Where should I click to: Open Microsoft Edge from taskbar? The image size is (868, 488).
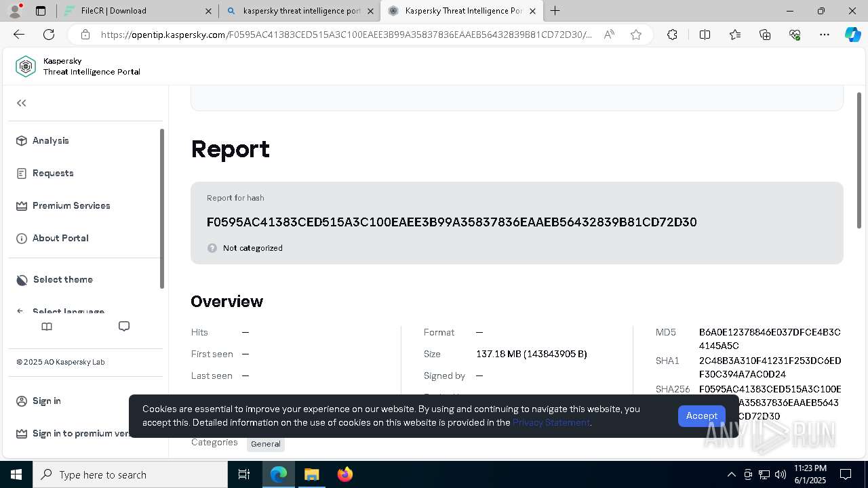279,474
